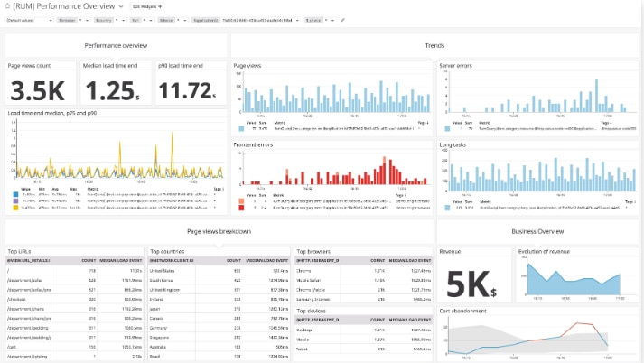Click the Page views breakdown section header
This screenshot has width=644, height=363.
[x=219, y=231]
